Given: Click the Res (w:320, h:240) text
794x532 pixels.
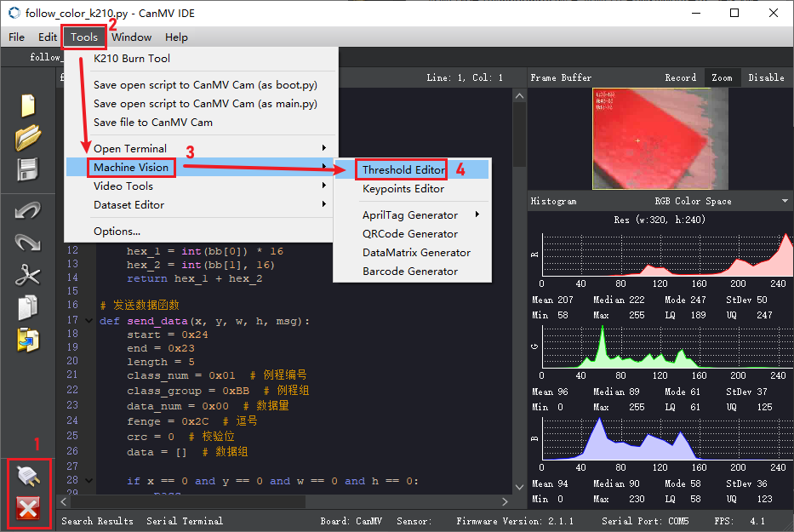Looking at the screenshot, I should (660, 220).
